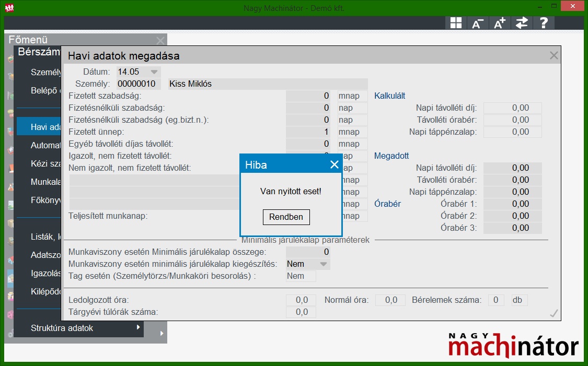588x366 pixels.
Task: Confirm with the checkmark icon
Action: (x=554, y=313)
